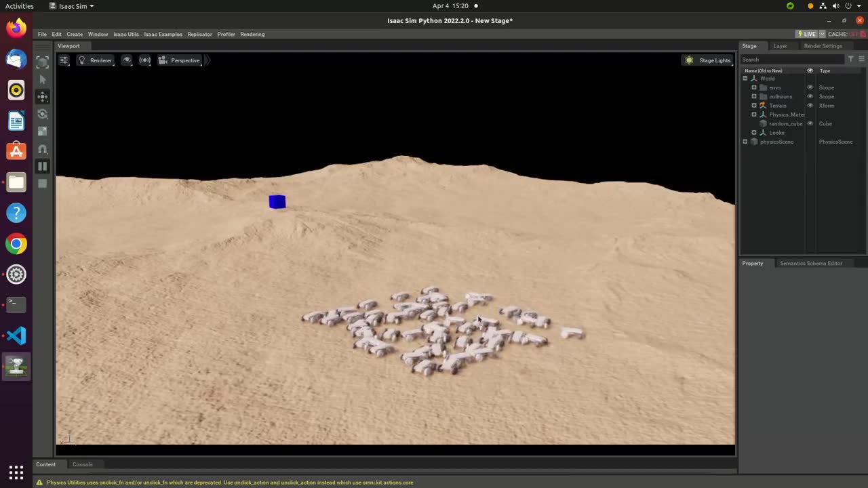Viewport: 868px width, 488px height.
Task: Collapse the World tree node
Action: 745,79
